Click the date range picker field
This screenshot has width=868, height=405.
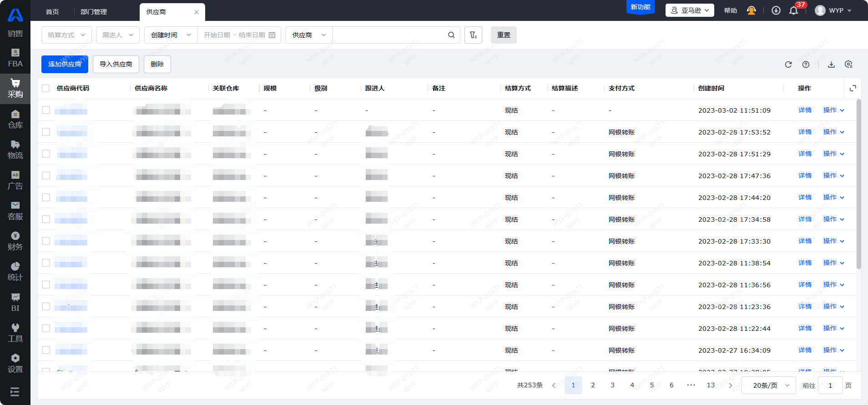point(239,35)
